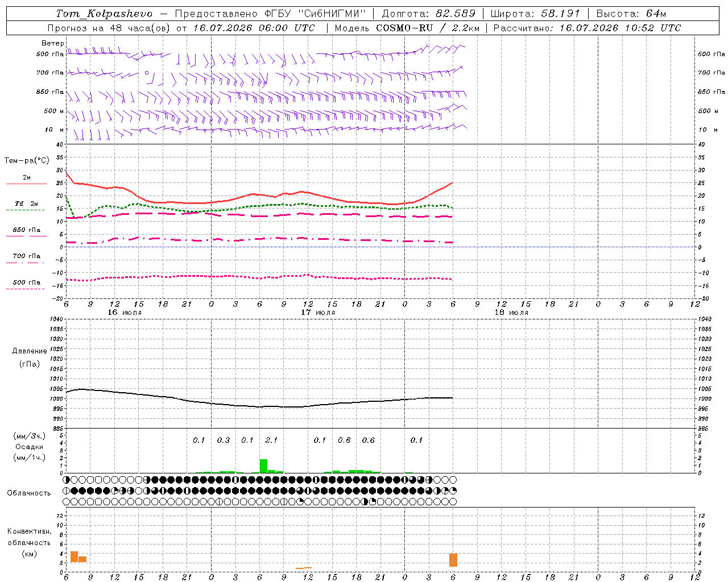Click the 500 гПа temperature legend entry
The height and width of the screenshot is (582, 728).
(x=26, y=282)
